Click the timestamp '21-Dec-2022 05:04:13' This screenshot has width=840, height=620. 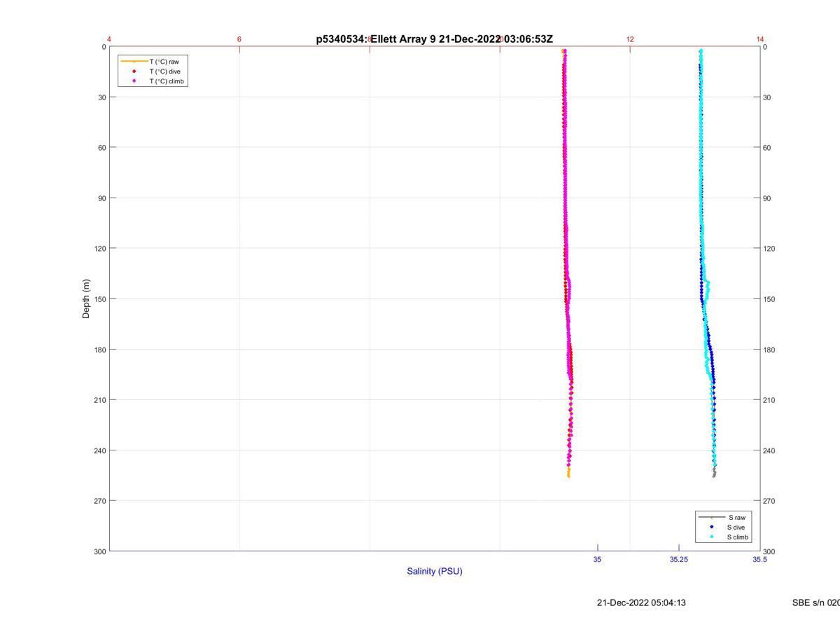click(x=641, y=602)
